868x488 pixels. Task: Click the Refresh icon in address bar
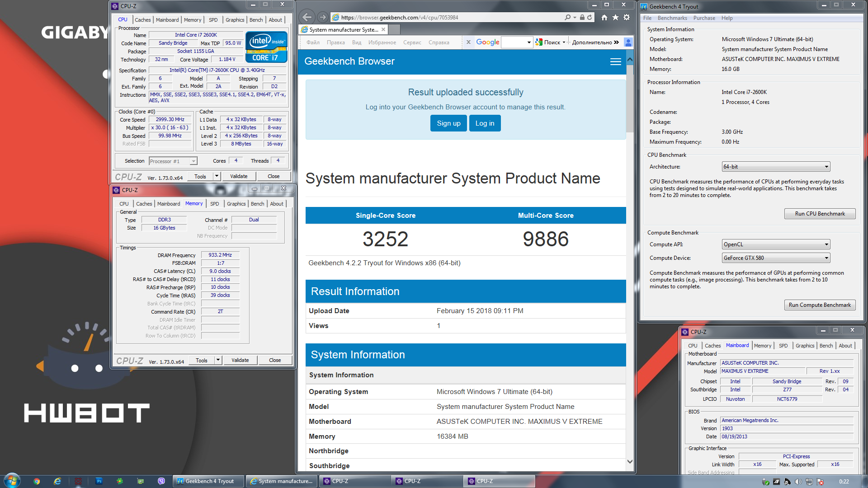click(590, 17)
